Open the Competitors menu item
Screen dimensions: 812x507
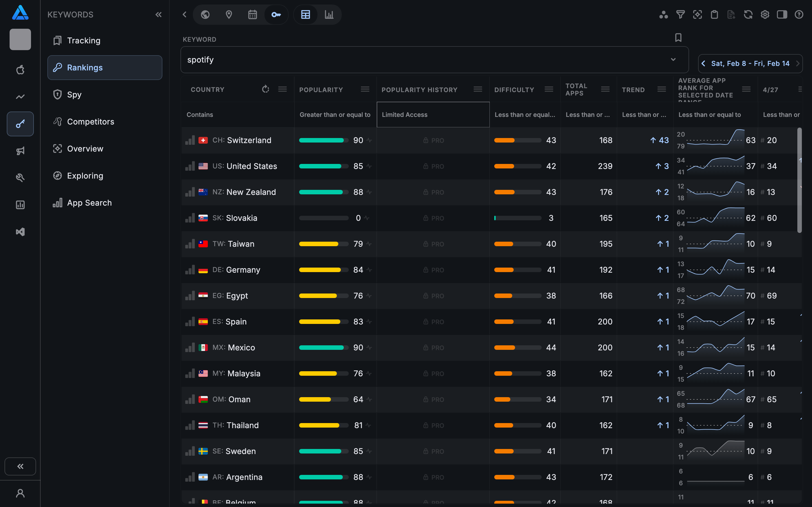(x=91, y=121)
